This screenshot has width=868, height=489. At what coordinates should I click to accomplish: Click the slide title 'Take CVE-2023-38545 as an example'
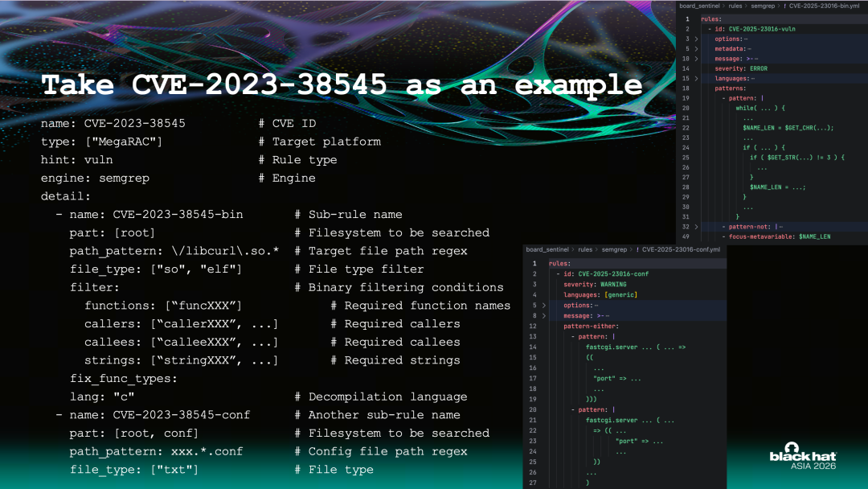click(x=342, y=84)
